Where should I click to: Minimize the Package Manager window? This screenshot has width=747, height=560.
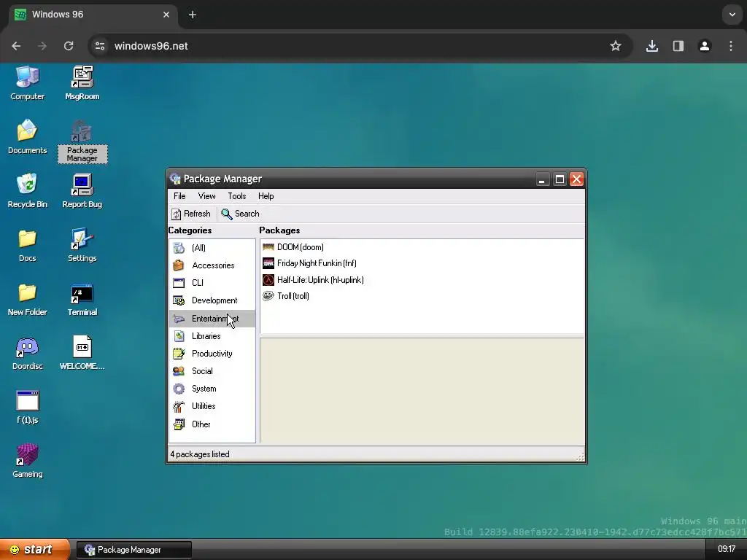click(x=542, y=179)
